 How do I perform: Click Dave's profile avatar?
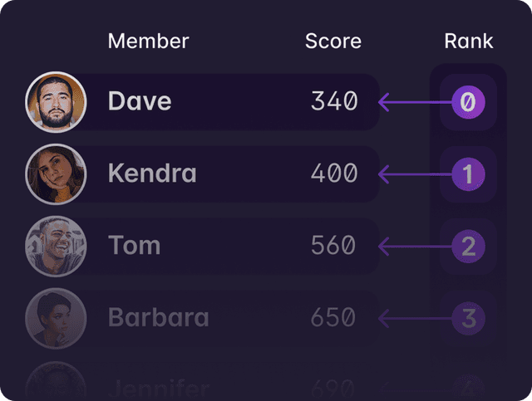tap(56, 102)
